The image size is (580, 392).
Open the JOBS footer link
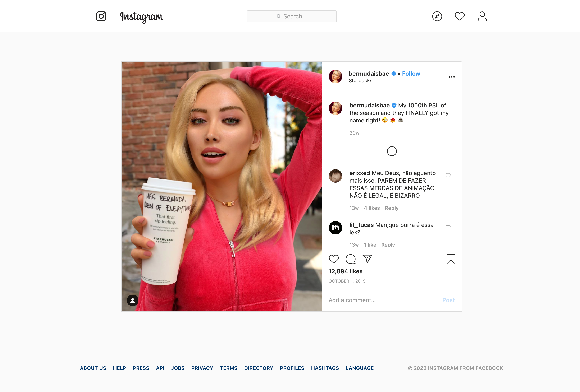coord(178,368)
